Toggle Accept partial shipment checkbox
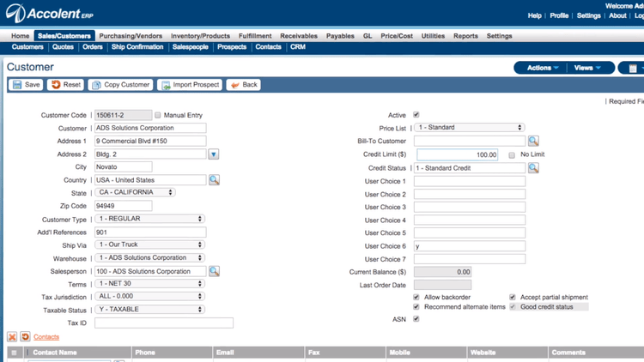Viewport: 644px width, 362px height. tap(512, 297)
